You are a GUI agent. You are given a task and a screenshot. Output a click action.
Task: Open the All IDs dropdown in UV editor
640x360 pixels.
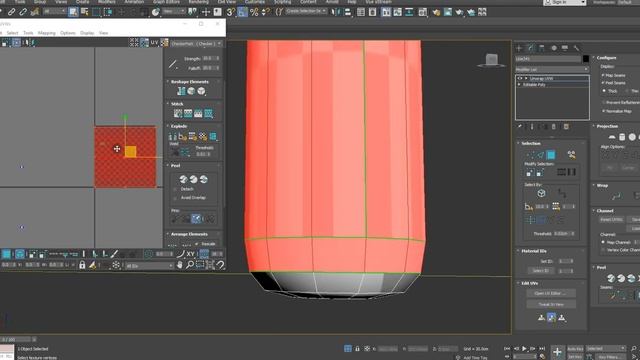click(149, 265)
